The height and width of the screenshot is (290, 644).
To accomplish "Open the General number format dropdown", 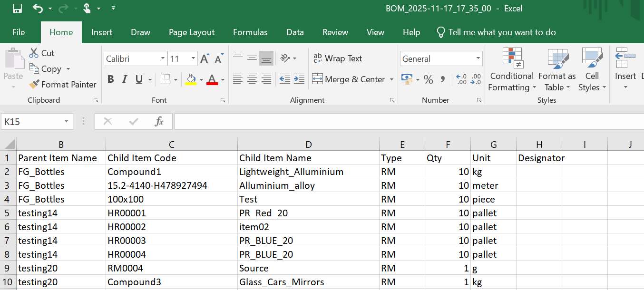I will (x=478, y=59).
